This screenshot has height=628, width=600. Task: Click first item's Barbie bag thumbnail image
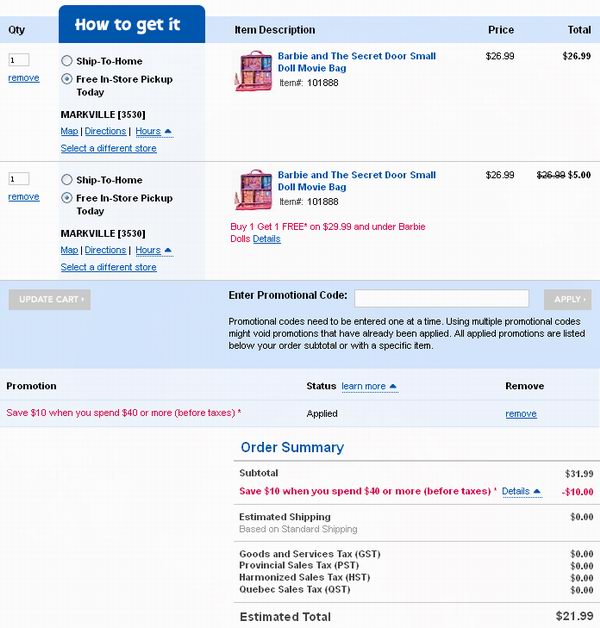coord(254,71)
